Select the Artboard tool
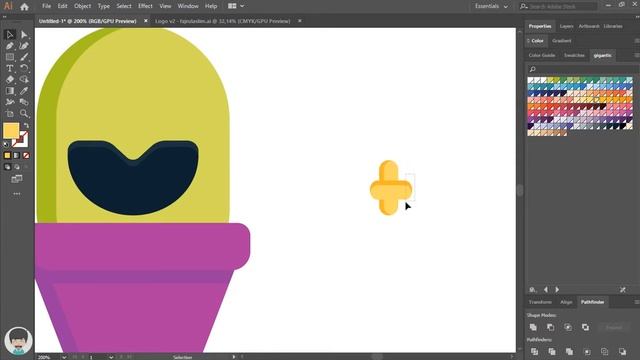Screen dimensions: 640x360 pos(10,113)
